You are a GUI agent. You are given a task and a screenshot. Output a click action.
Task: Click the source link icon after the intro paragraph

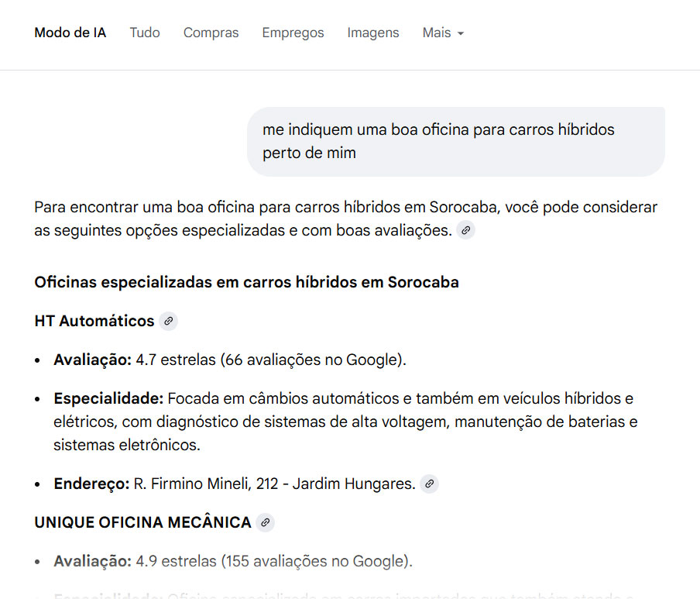(x=465, y=230)
